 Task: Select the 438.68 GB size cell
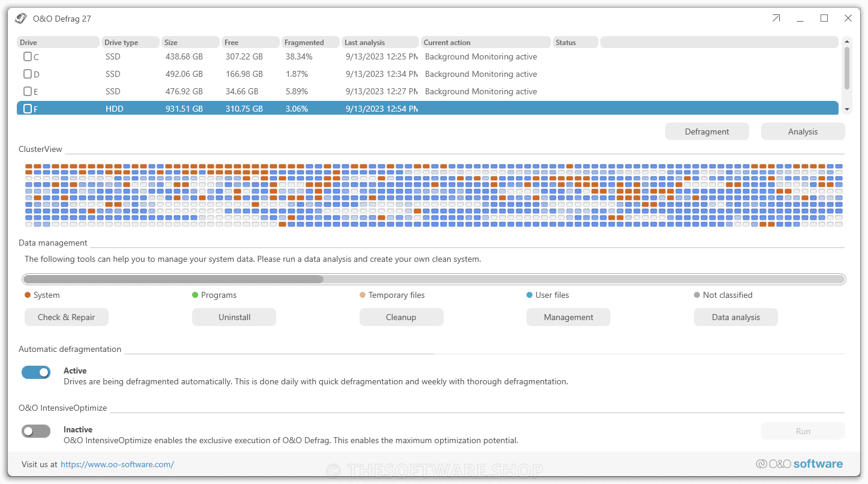184,56
